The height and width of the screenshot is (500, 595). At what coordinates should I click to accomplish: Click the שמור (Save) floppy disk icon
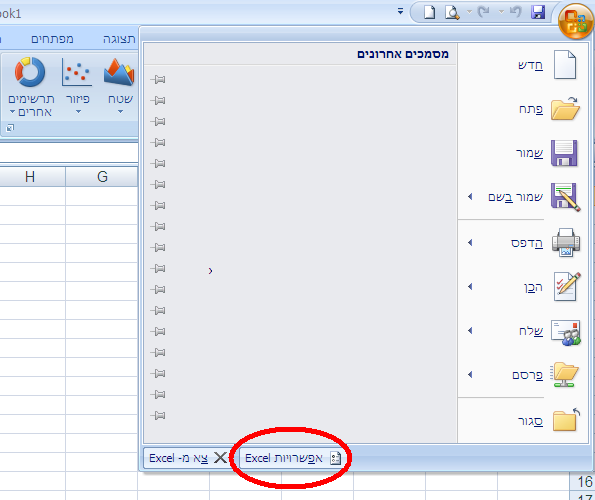point(564,153)
